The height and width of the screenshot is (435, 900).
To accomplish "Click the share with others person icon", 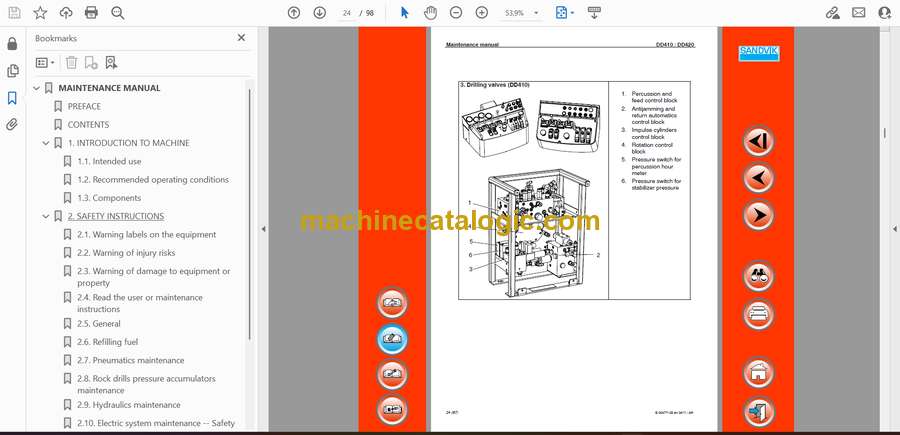I will pos(885,13).
